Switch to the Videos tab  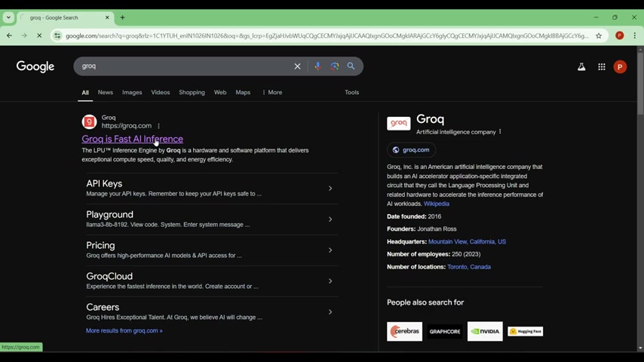point(160,93)
